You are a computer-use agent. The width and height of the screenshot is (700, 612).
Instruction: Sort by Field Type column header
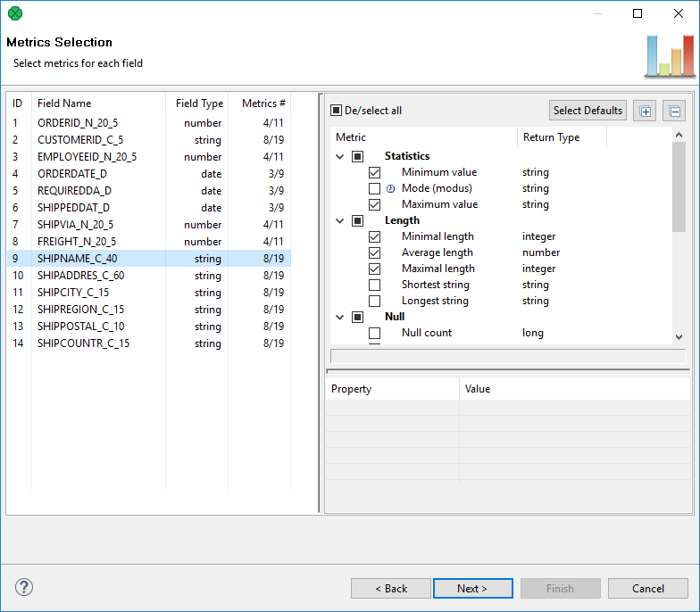(x=199, y=103)
